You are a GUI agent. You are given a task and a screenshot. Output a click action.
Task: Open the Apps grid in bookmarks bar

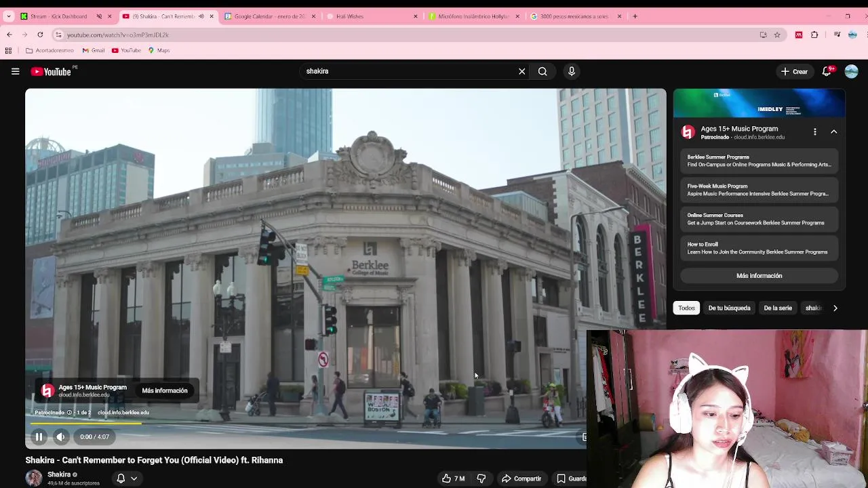tap(8, 51)
